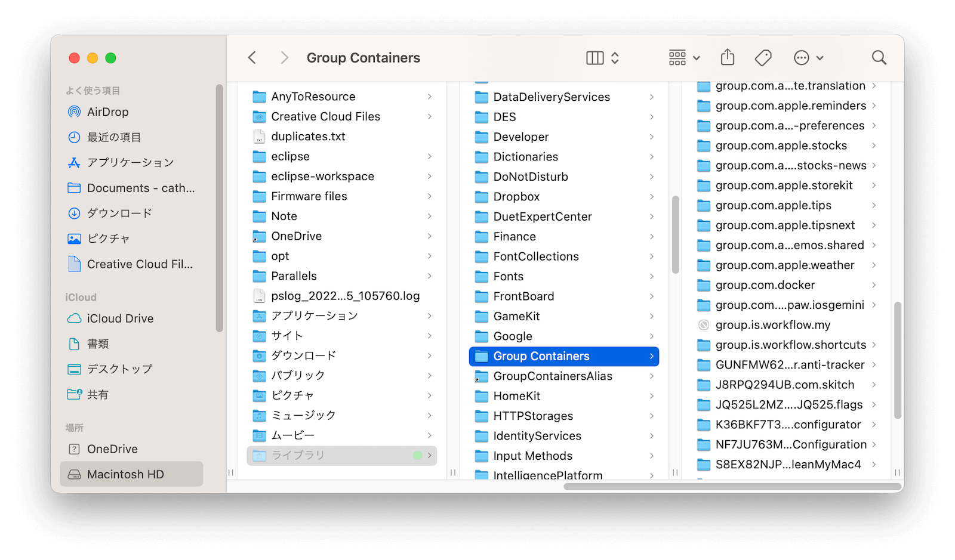This screenshot has height=560, width=955.
Task: Expand the Developer folder chevron
Action: (x=651, y=137)
